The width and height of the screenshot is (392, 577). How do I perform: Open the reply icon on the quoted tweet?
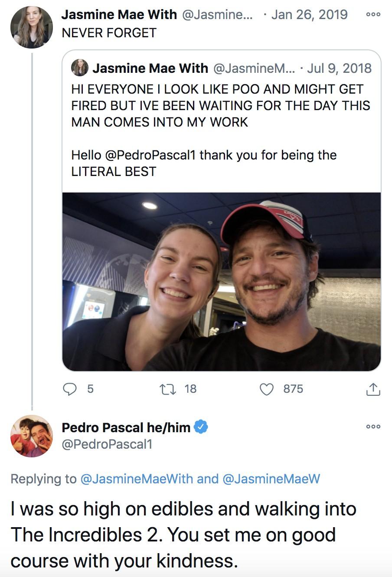[69, 389]
